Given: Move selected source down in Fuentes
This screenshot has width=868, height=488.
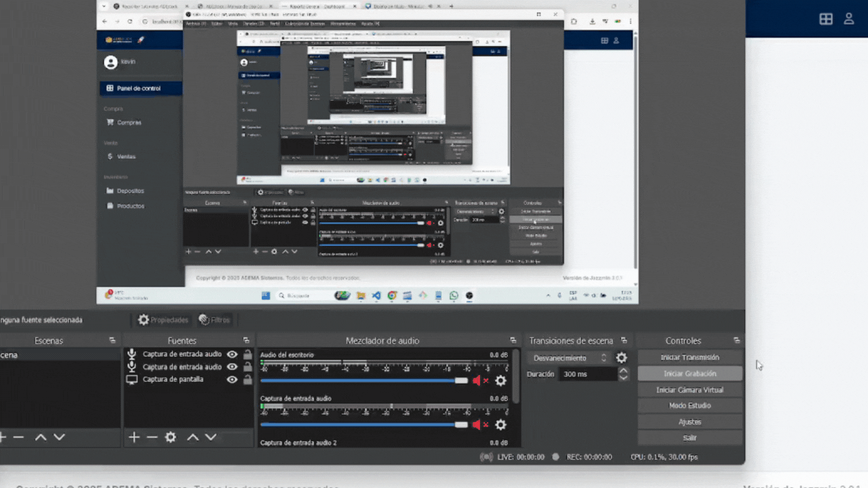Looking at the screenshot, I should [211, 438].
